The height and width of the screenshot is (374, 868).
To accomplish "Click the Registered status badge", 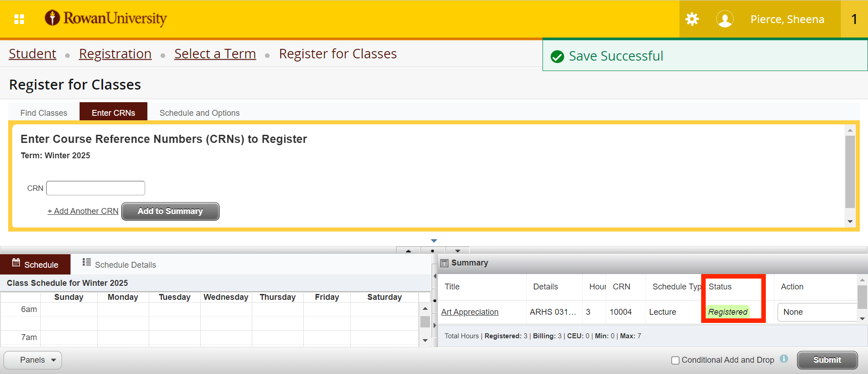I will pyautogui.click(x=728, y=312).
